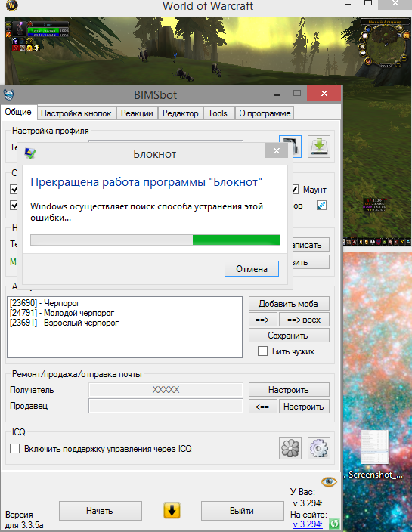Click Начать button

[100, 511]
